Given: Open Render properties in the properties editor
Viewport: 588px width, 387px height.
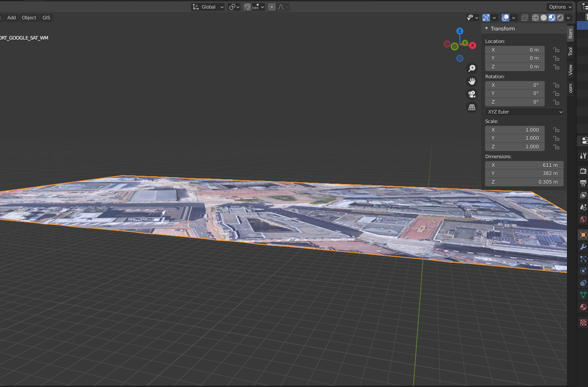Looking at the screenshot, I should (583, 171).
